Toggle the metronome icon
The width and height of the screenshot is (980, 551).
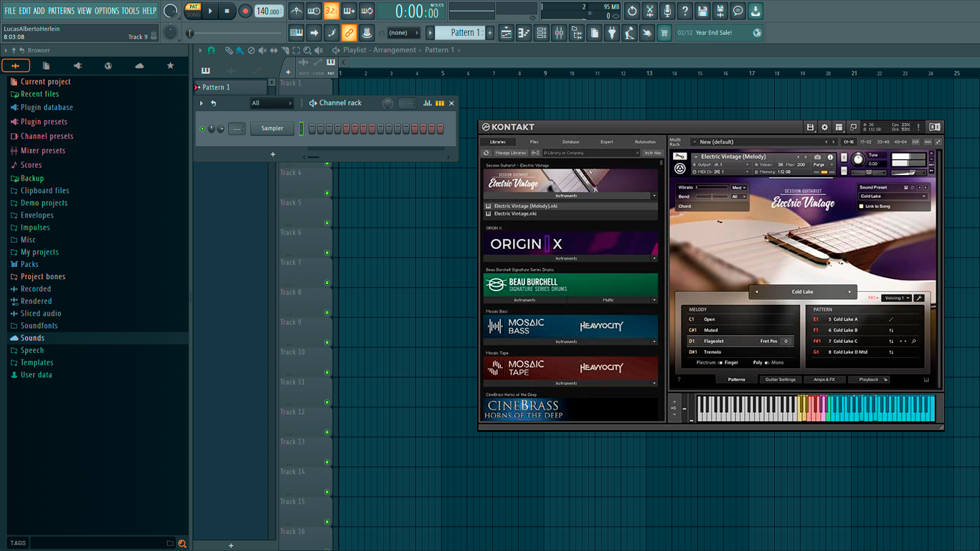click(296, 11)
